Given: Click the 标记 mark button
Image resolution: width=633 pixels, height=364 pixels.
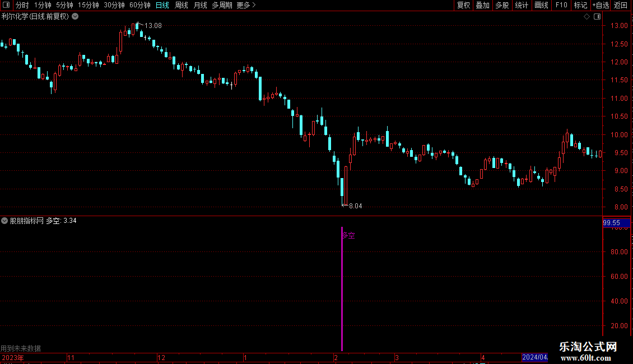Looking at the screenshot, I should (x=580, y=5).
